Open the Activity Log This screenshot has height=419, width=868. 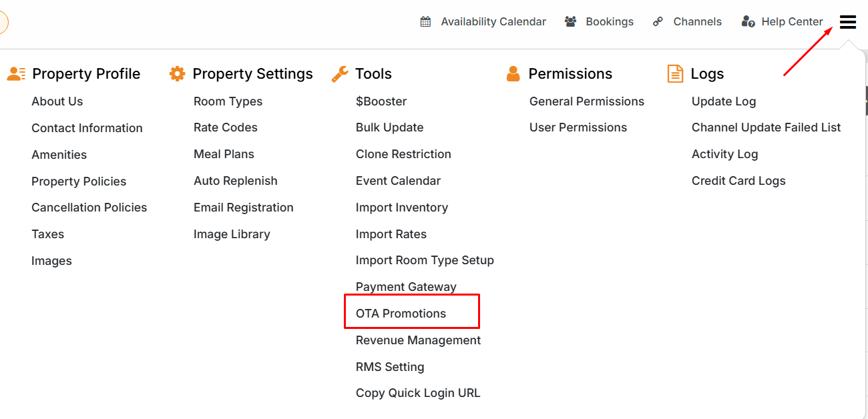(724, 154)
